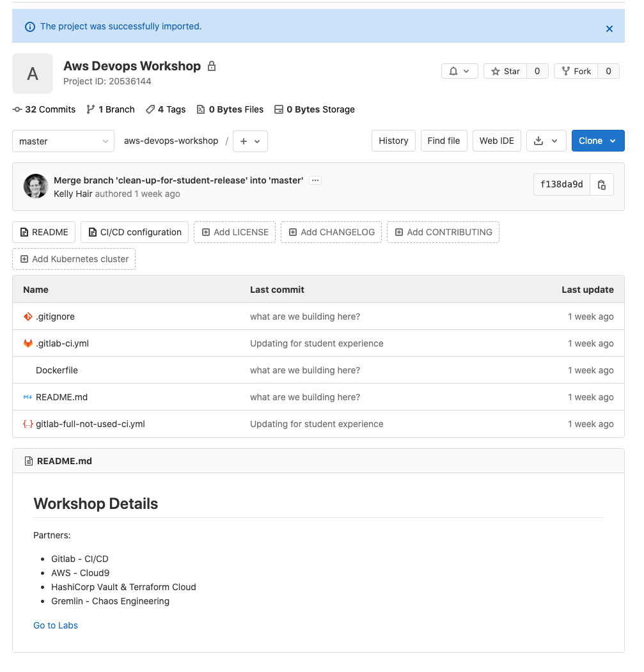Viewport: 644px width, 672px height.
Task: Star the Aws Devops Workshop project
Action: coord(505,71)
